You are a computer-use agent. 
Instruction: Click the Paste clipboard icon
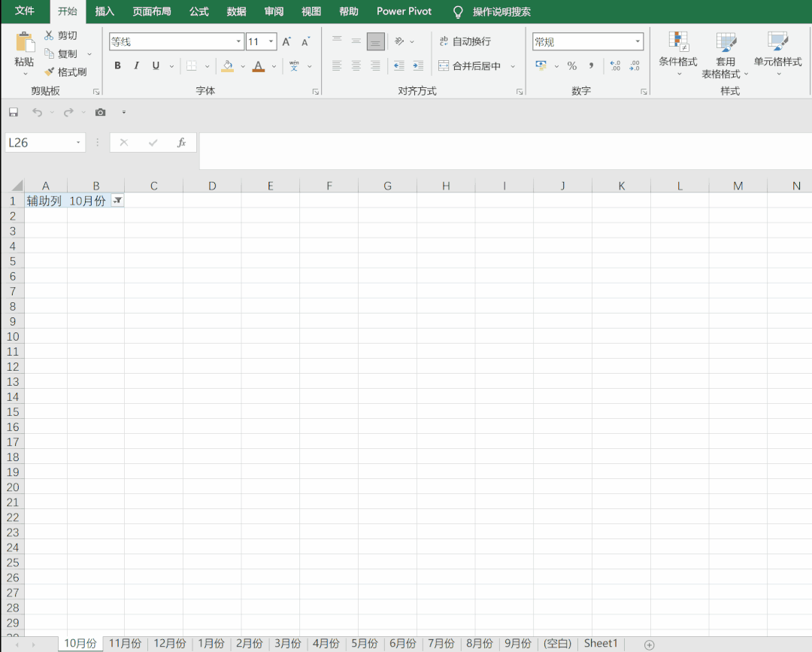tap(24, 42)
